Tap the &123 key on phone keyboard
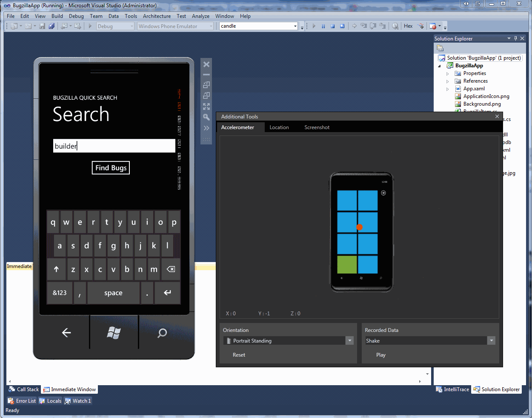Image resolution: width=532 pixels, height=418 pixels. (x=60, y=293)
